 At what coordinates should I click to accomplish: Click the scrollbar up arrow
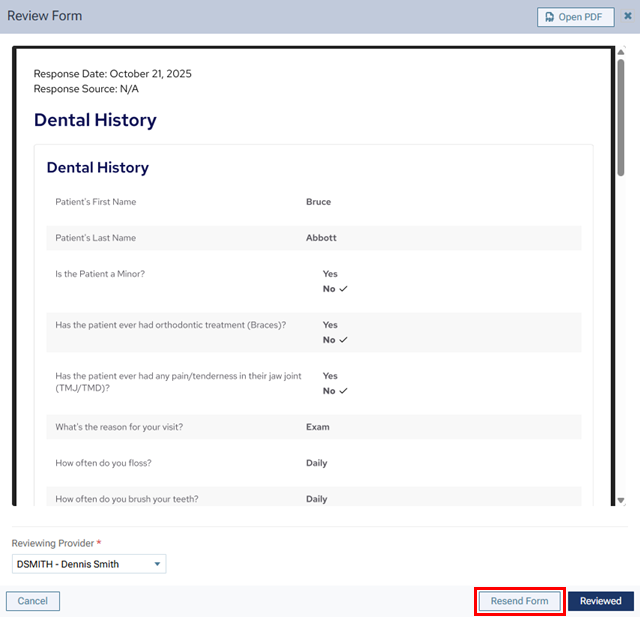(621, 51)
